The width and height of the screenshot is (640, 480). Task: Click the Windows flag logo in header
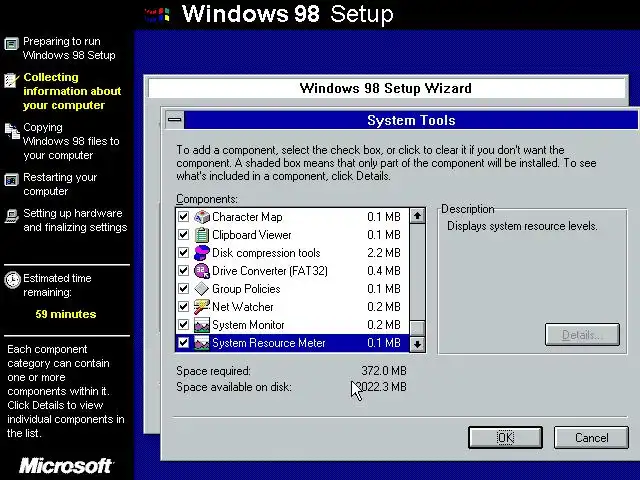point(157,15)
